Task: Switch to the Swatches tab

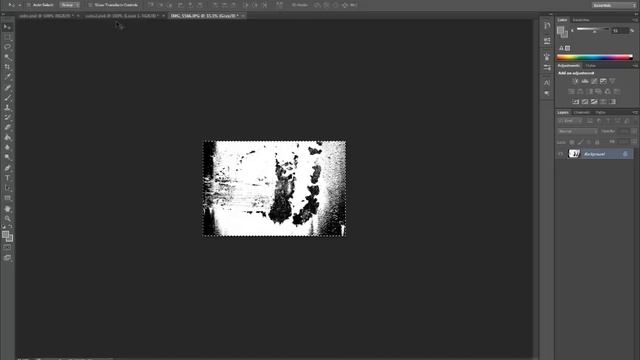Action: pos(580,20)
